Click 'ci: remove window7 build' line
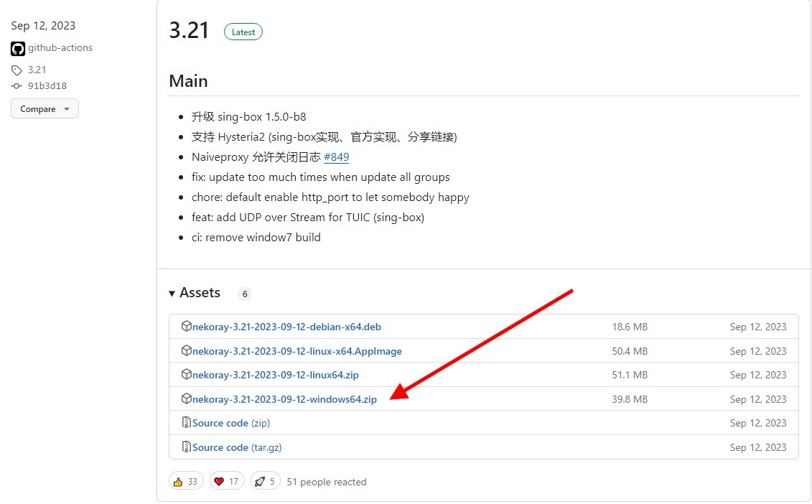The height and width of the screenshot is (504, 812). [256, 237]
